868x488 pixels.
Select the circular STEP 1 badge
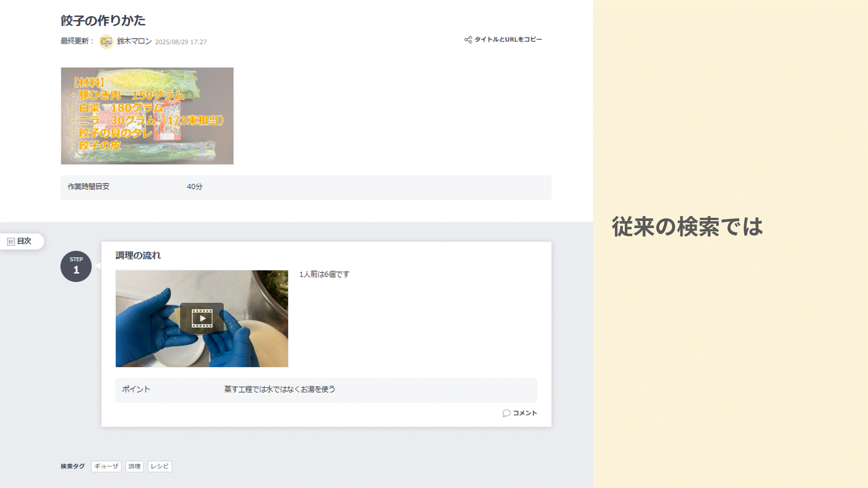(75, 266)
